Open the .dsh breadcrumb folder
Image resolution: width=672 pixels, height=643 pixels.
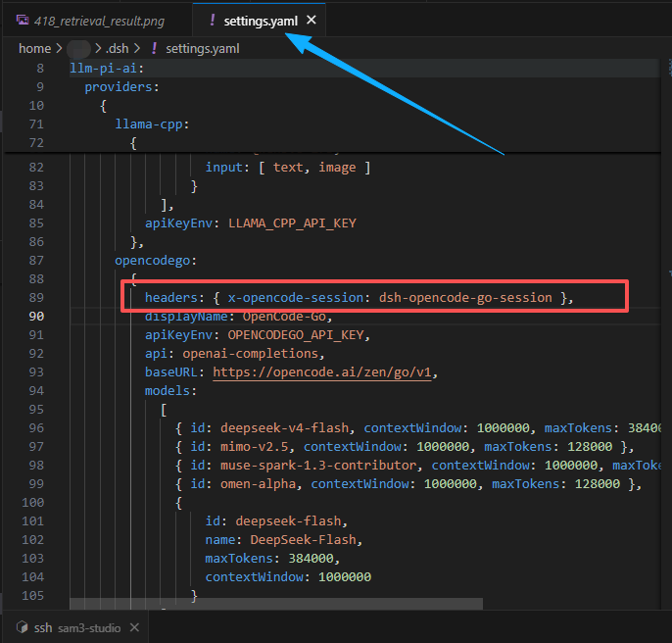(x=117, y=48)
